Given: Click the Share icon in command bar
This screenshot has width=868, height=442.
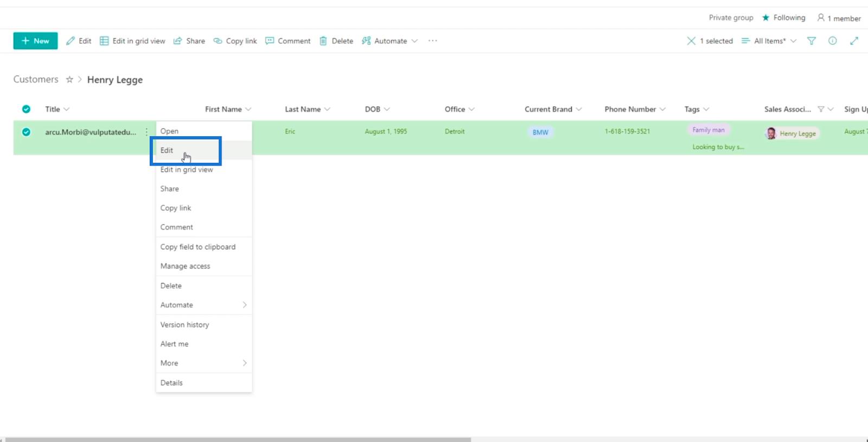Looking at the screenshot, I should pos(177,41).
